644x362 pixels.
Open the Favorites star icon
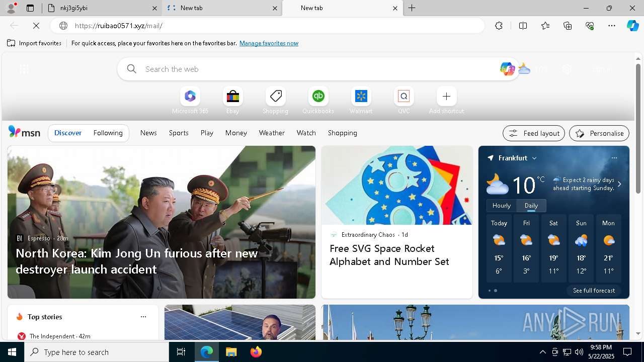tap(545, 26)
